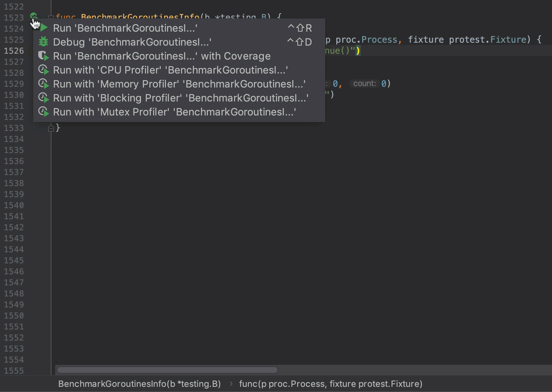Click the horizontal scrollbar thumb below the editor

coord(167,370)
